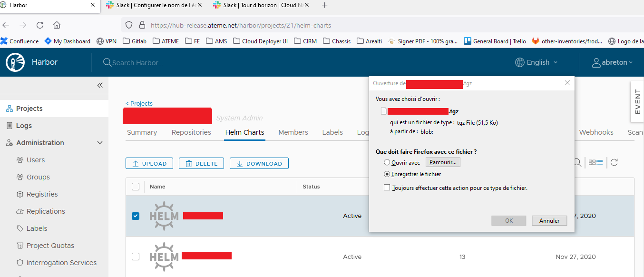Switch to the Labels tab
Viewport: 644px width, 277px height.
(x=332, y=132)
